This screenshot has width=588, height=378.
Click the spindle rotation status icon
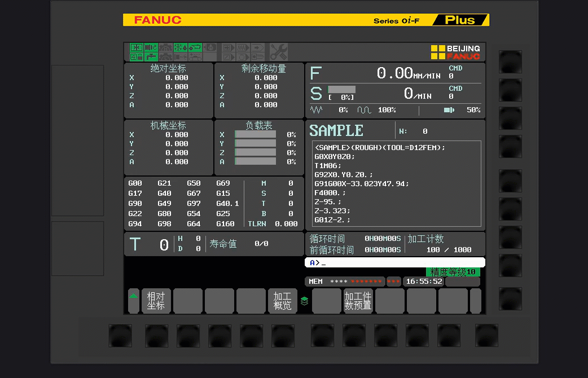point(151,47)
